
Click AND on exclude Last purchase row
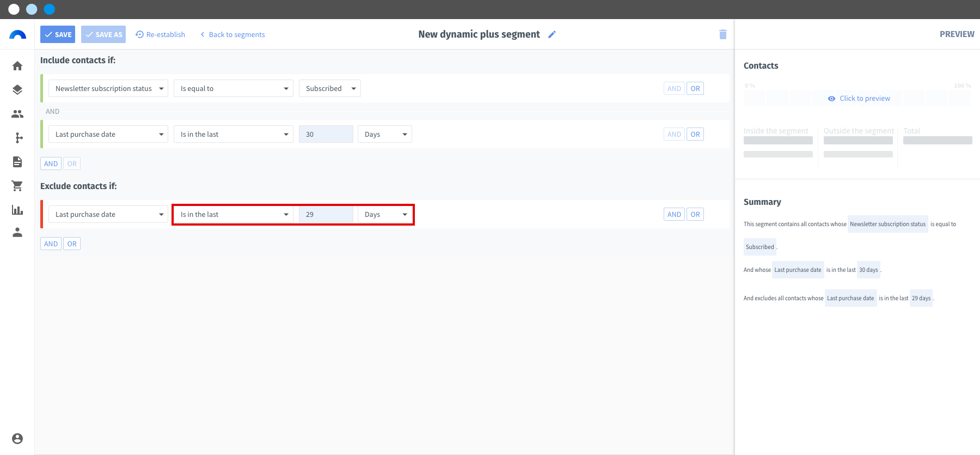[674, 214]
